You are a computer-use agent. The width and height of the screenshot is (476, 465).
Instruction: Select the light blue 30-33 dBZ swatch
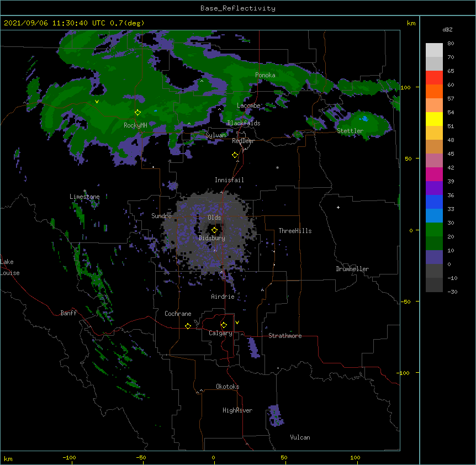coord(434,216)
